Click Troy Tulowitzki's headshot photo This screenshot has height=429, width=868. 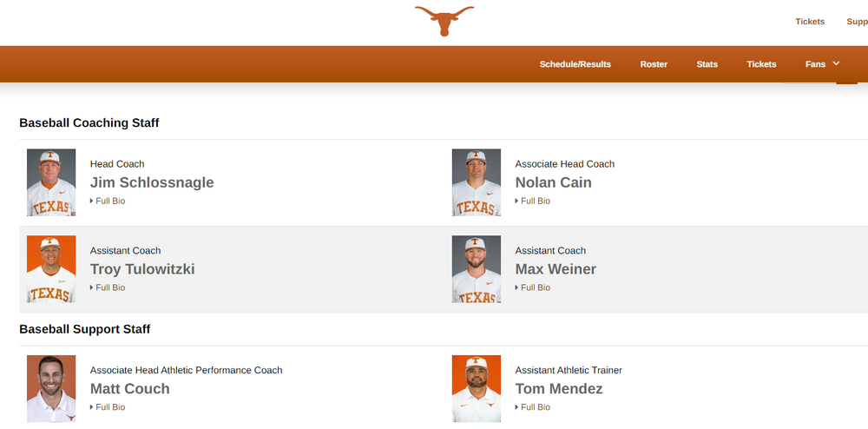[51, 269]
